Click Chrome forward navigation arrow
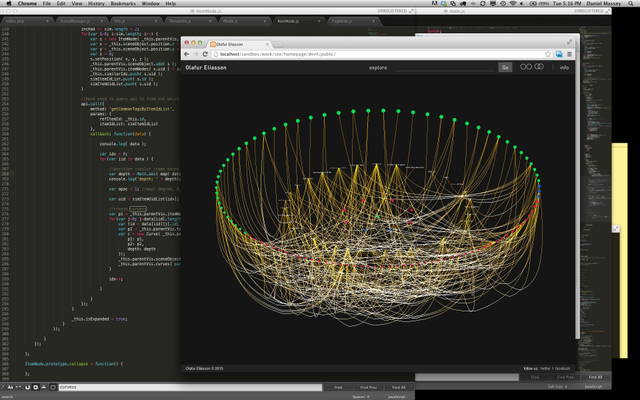The height and width of the screenshot is (400, 640). (196, 54)
